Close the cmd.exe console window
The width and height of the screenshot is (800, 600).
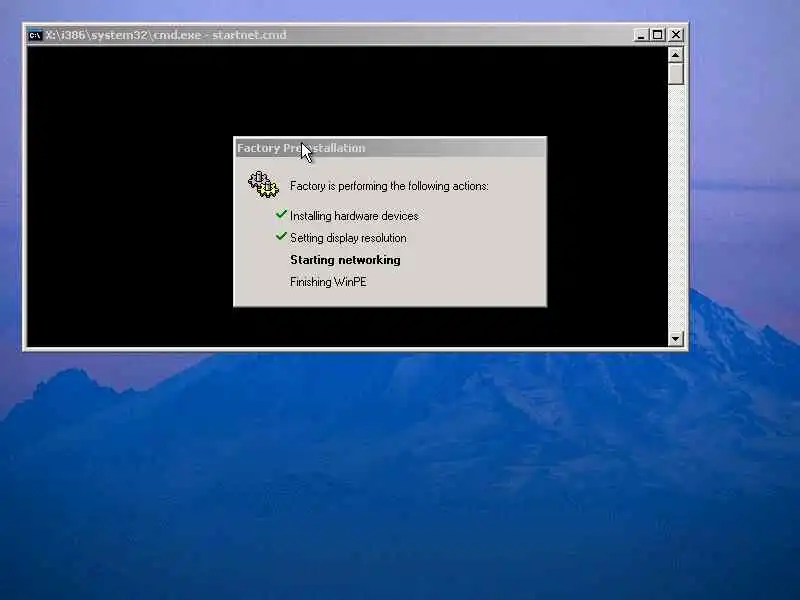676,35
